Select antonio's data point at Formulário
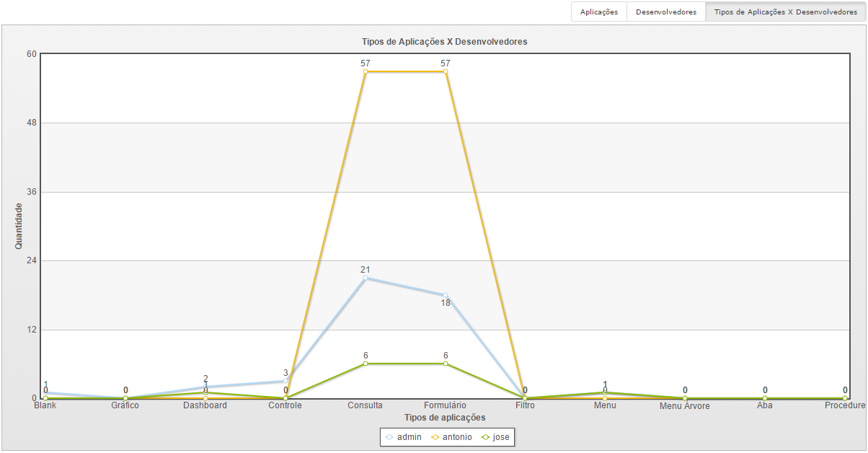868x453 pixels. pos(446,71)
